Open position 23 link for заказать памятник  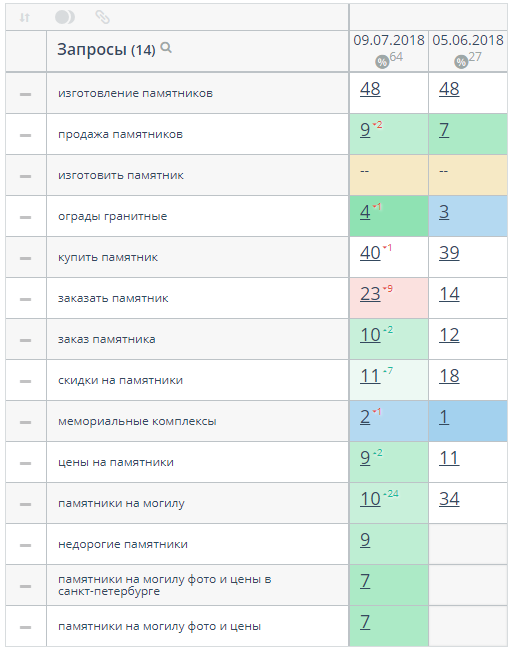[x=370, y=294]
